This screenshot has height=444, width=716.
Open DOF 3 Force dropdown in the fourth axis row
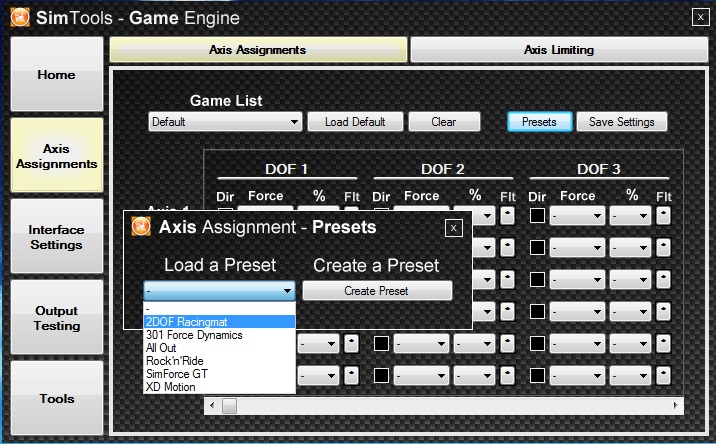click(x=577, y=312)
